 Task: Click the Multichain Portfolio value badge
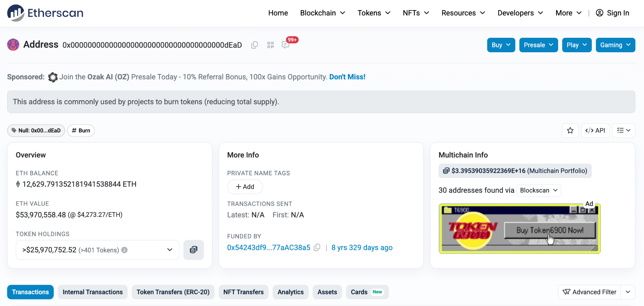[515, 171]
